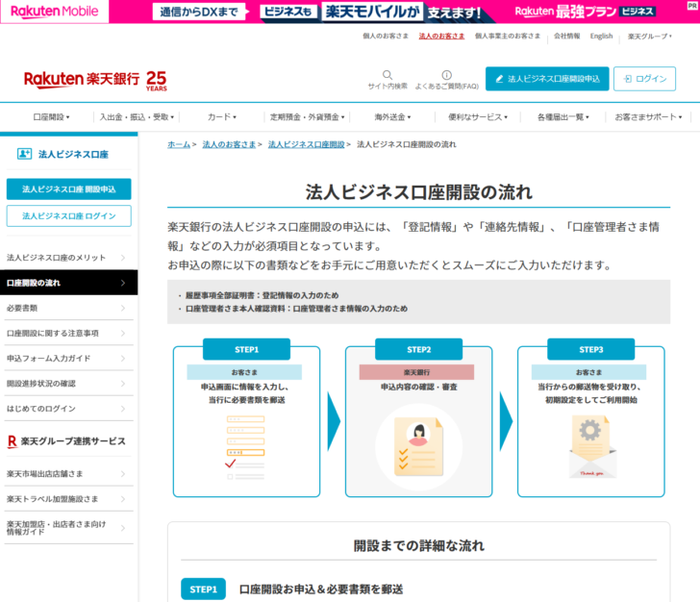This screenshot has width=700, height=602.
Task: Click the STEP1 badge beside 口座開設お申込＆必要書類を郵送
Action: (x=203, y=589)
